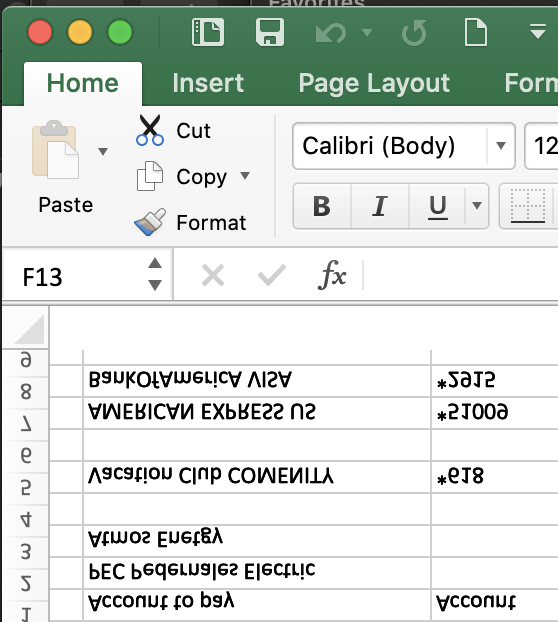Select the cell containing *2912
The height and width of the screenshot is (622, 558).
click(x=495, y=380)
